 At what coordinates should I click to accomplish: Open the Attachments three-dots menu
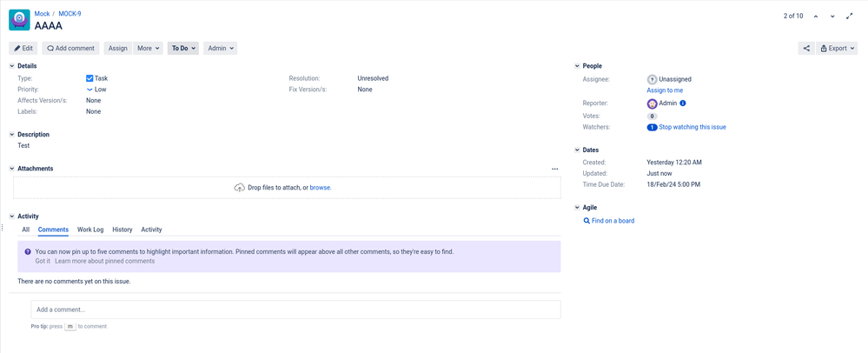coord(554,169)
